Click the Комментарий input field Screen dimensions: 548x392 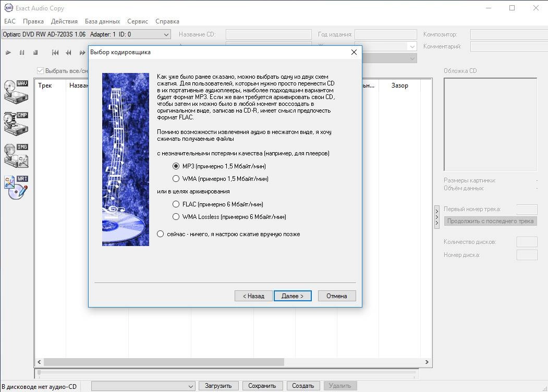coord(509,46)
